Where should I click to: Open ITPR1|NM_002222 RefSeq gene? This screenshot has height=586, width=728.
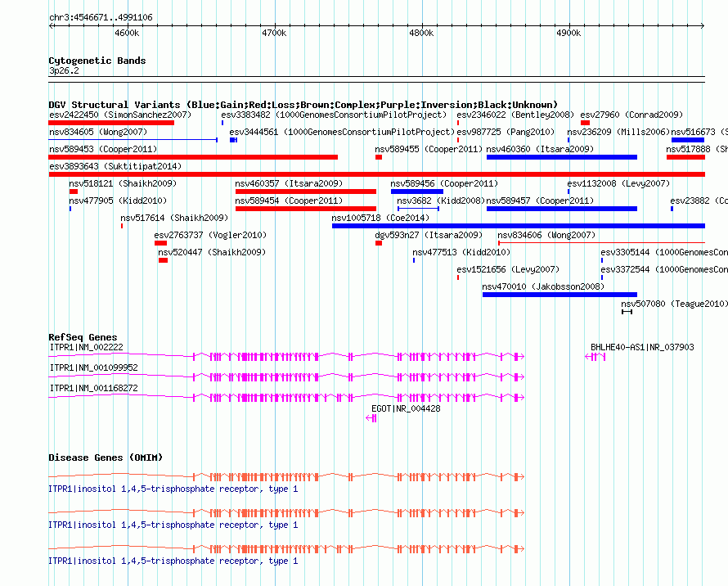click(x=87, y=347)
